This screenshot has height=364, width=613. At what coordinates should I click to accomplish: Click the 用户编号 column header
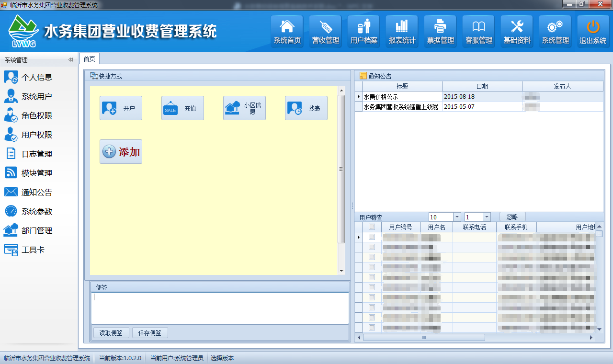tap(401, 227)
